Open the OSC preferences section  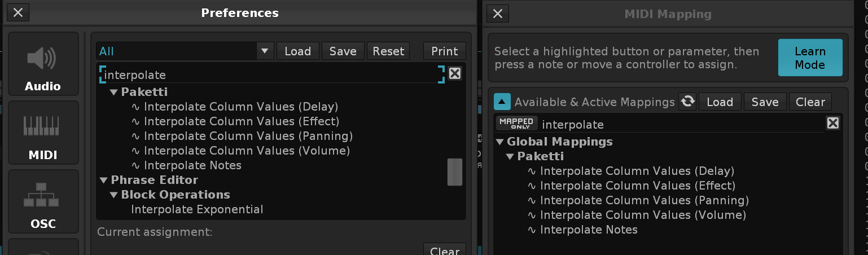coord(43,202)
